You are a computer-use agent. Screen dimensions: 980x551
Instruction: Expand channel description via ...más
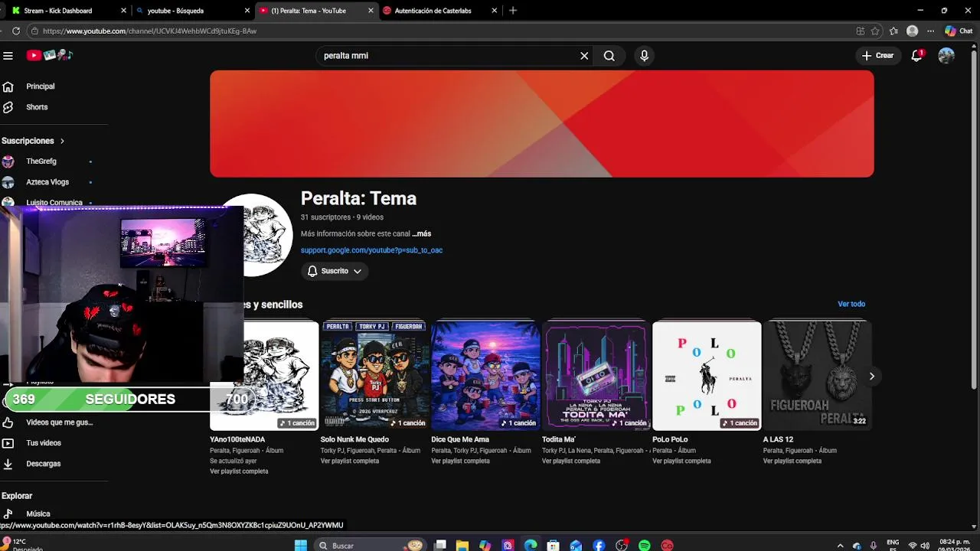(421, 233)
